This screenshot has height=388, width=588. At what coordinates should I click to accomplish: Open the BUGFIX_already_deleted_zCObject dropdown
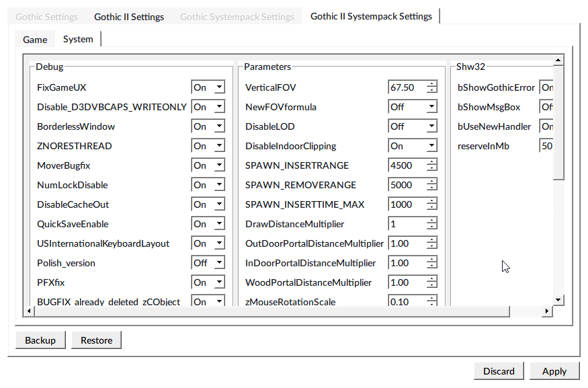click(x=208, y=301)
